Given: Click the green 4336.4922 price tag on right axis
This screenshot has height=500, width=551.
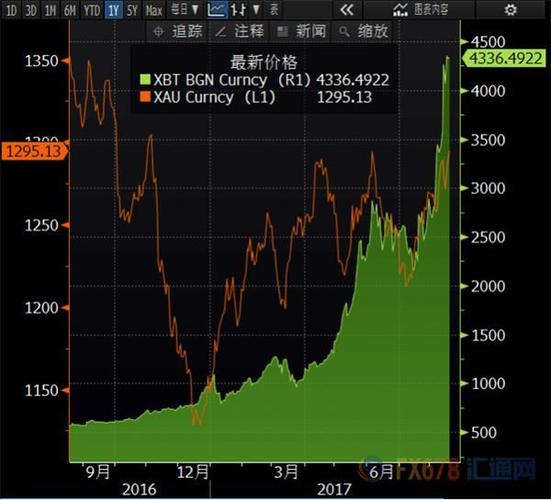Looking at the screenshot, I should click(x=504, y=58).
